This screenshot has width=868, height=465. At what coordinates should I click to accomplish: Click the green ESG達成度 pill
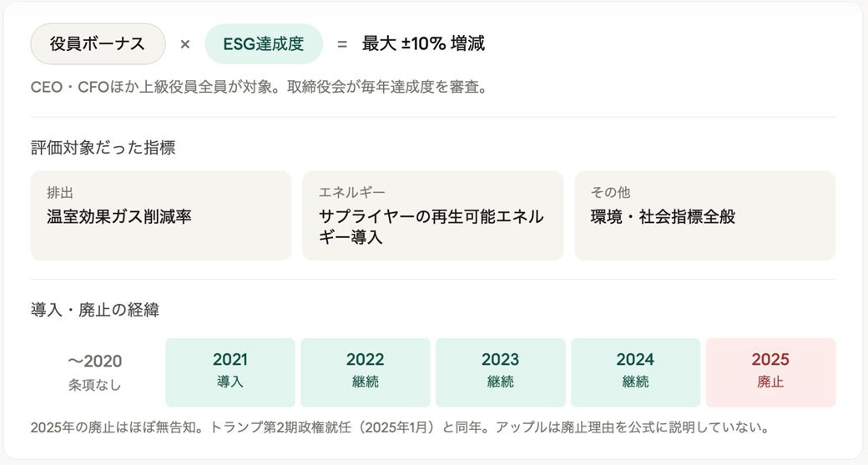click(263, 44)
